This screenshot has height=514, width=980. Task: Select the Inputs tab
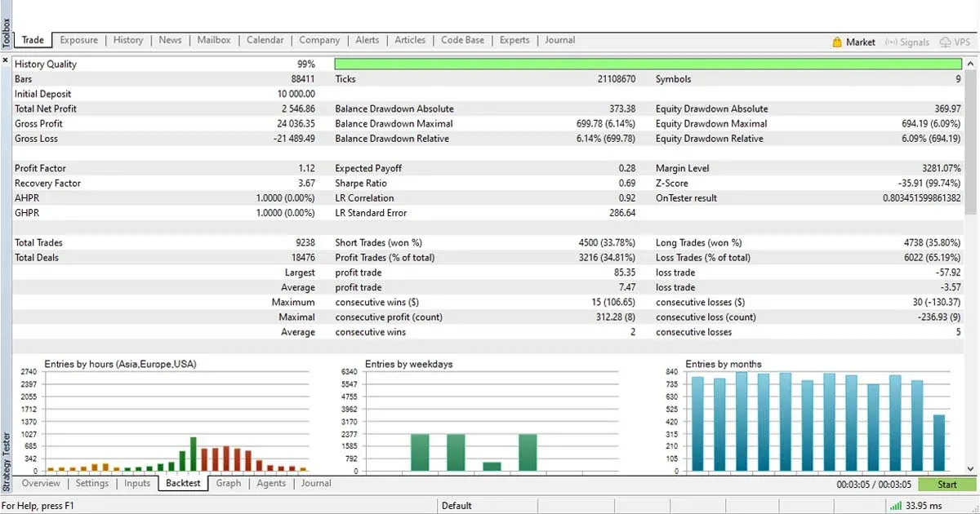[x=136, y=483]
